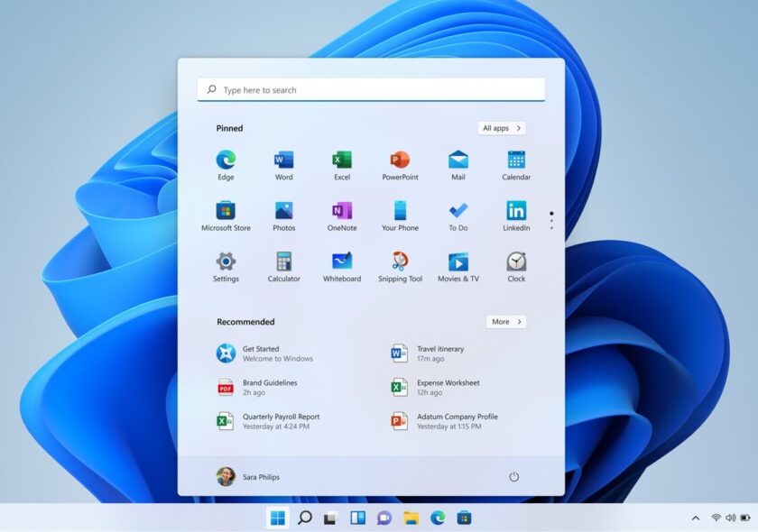
Task: Start PowerPoint from pinned apps
Action: tap(400, 165)
